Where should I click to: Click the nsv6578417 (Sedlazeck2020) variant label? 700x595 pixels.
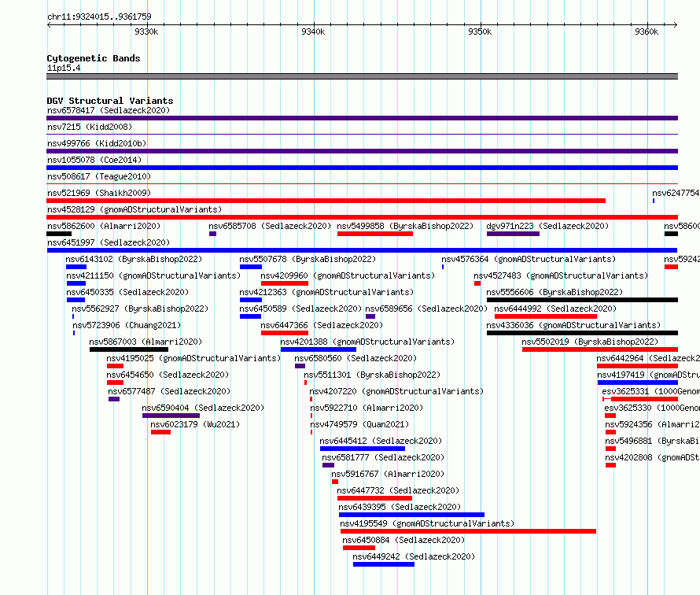tap(109, 110)
